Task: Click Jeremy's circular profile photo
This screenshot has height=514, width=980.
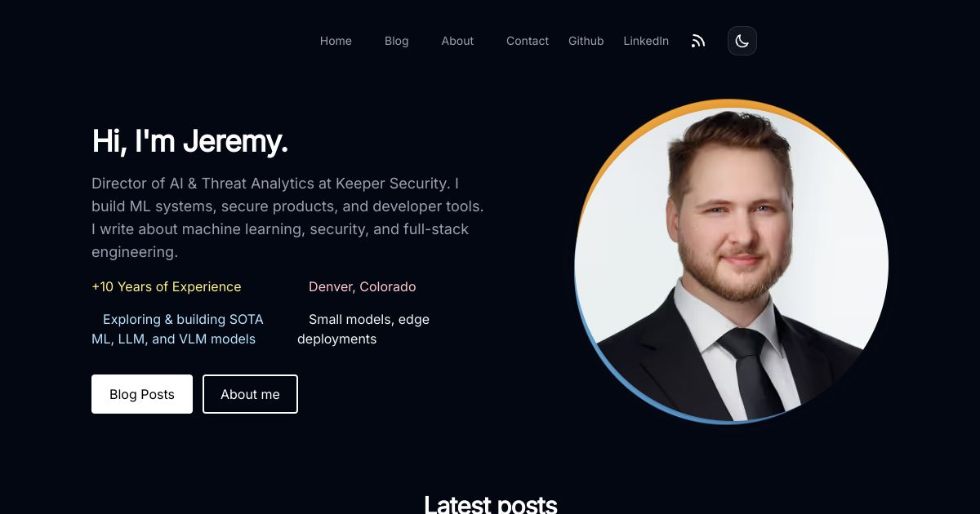Action: click(x=731, y=264)
